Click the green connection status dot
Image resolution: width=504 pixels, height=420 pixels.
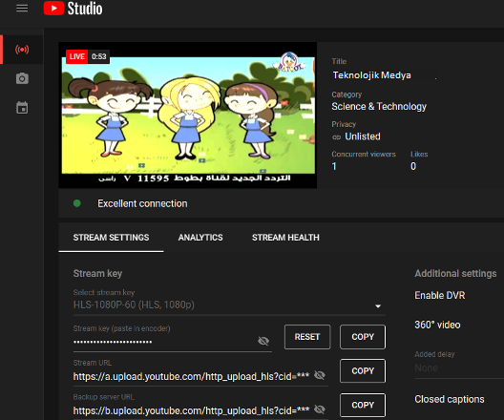[76, 203]
